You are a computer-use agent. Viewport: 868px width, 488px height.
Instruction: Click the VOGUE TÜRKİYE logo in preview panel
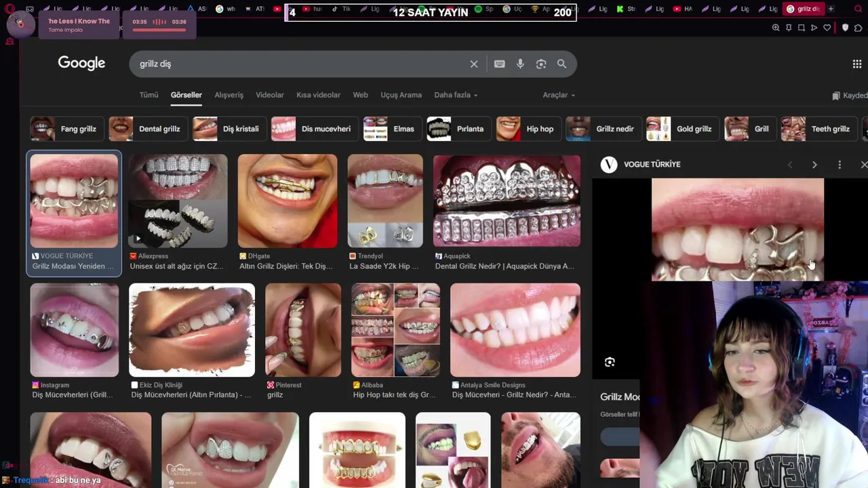[609, 165]
